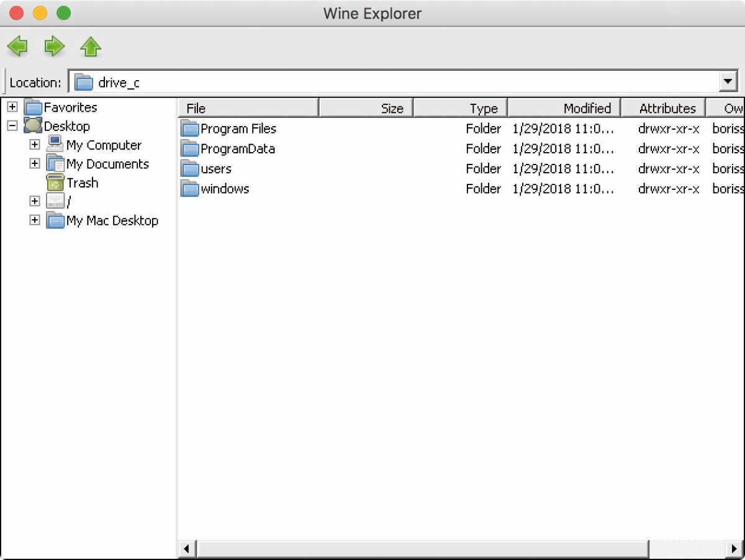Viewport: 745px width, 560px height.
Task: Select Favorites in the tree
Action: (x=71, y=107)
